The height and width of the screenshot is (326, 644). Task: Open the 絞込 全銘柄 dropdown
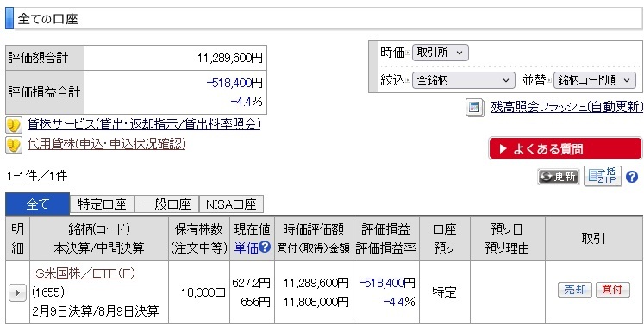[x=463, y=80]
